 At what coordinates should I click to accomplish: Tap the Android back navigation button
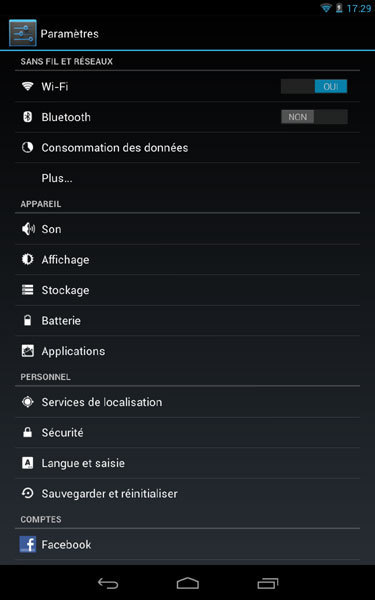[108, 583]
